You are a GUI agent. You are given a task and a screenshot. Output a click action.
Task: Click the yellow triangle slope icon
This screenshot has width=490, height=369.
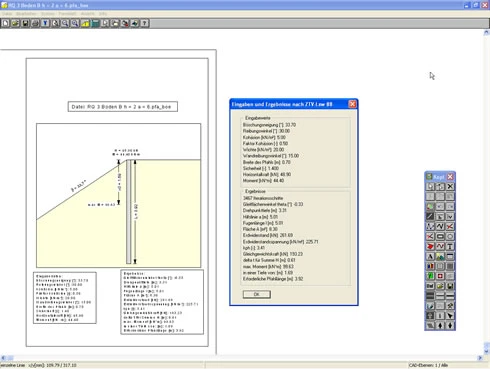85,23
